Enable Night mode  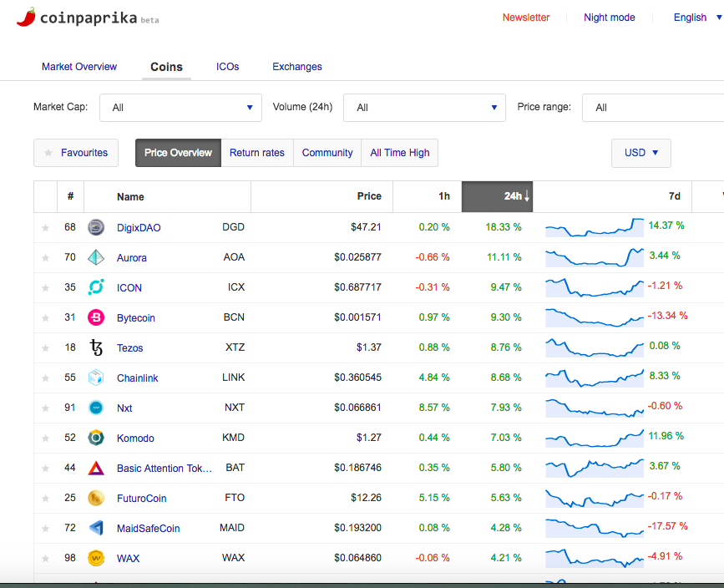[x=609, y=18]
